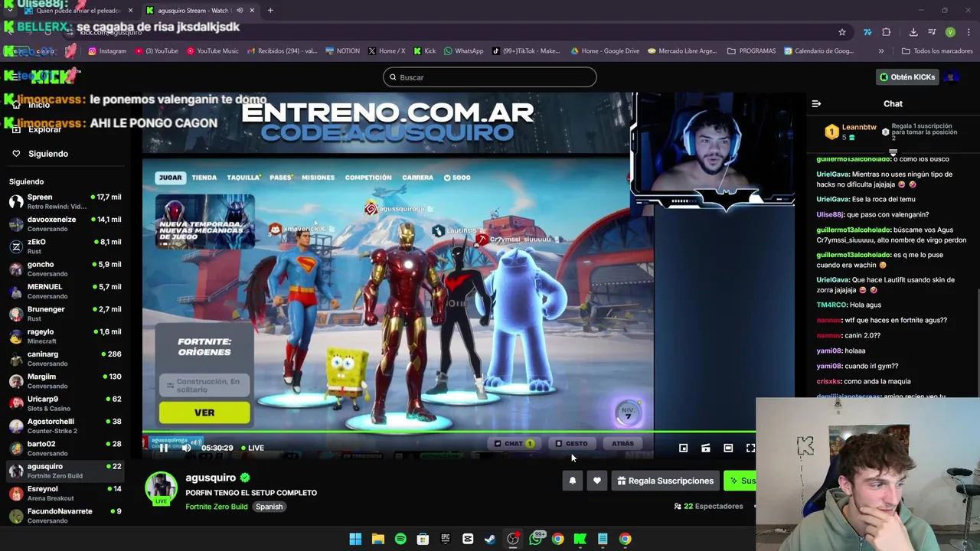Viewport: 980px width, 551px height.
Task: Open Chrome extensions puzzle icon
Action: (887, 32)
